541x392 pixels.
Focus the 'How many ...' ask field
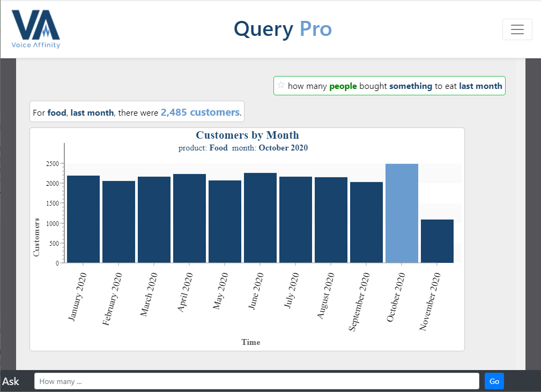pyautogui.click(x=257, y=381)
